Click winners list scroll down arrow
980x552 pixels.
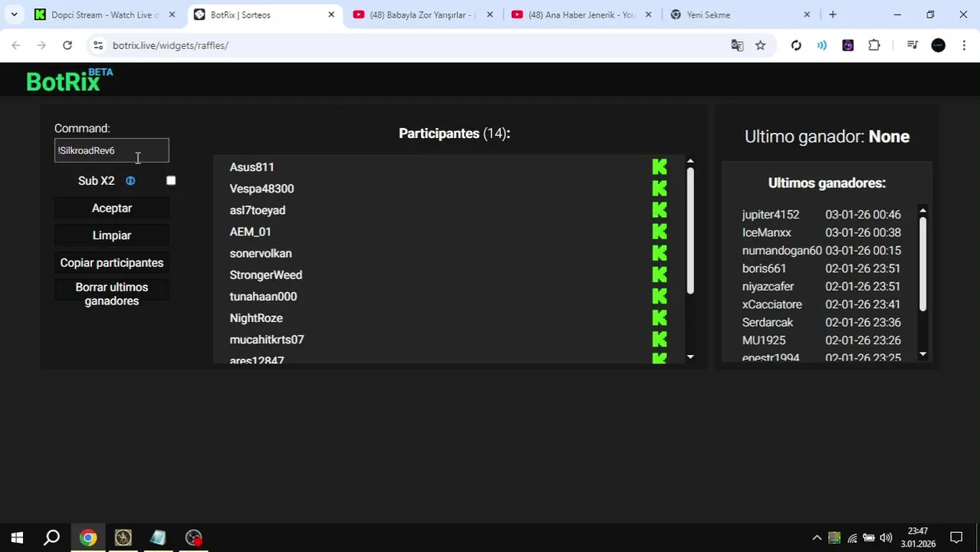922,354
